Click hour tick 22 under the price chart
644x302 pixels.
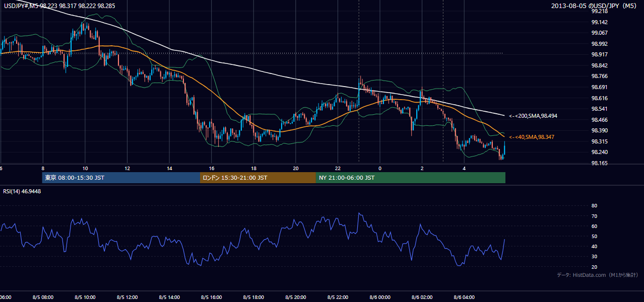pyautogui.click(x=338, y=169)
